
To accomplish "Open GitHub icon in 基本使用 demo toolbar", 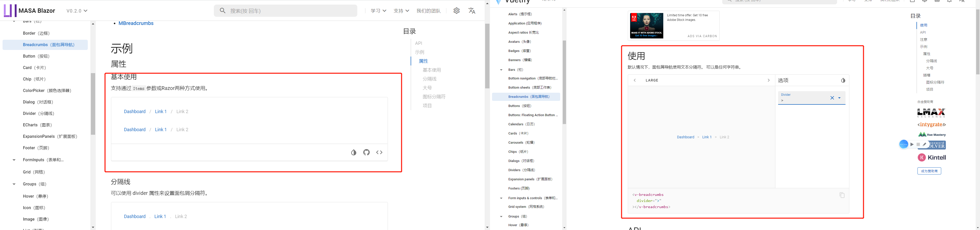I will point(366,152).
